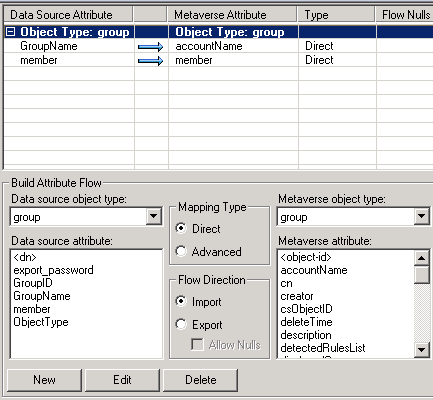Open the Data source object type dropdown
The width and height of the screenshot is (433, 400).
154,216
